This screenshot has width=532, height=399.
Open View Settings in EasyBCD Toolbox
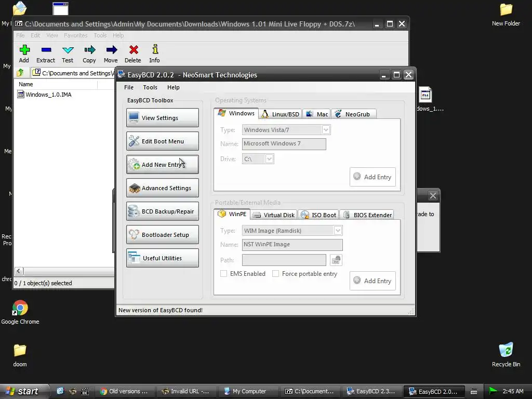point(163,118)
